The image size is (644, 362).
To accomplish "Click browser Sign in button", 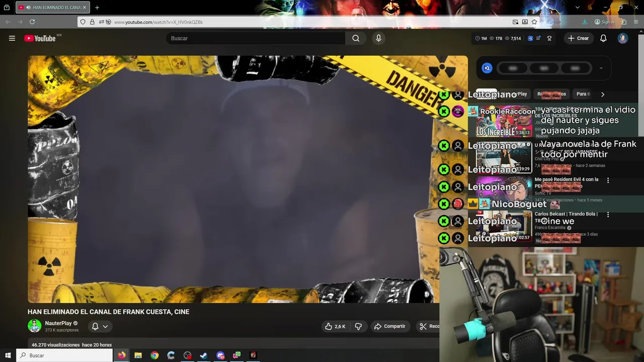I will click(x=604, y=22).
